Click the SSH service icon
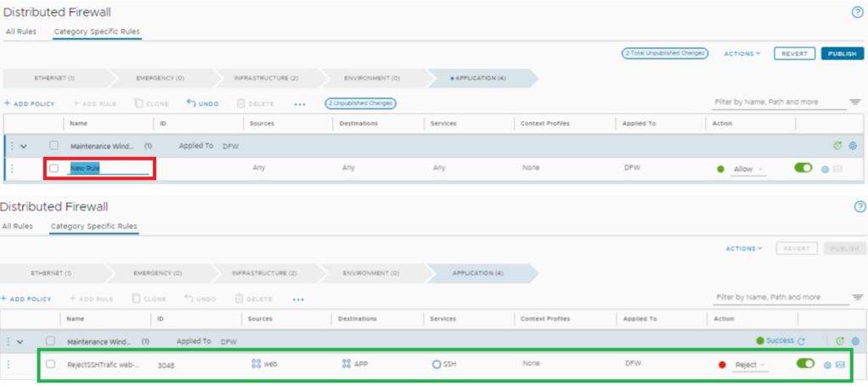The image size is (868, 386). (x=437, y=364)
